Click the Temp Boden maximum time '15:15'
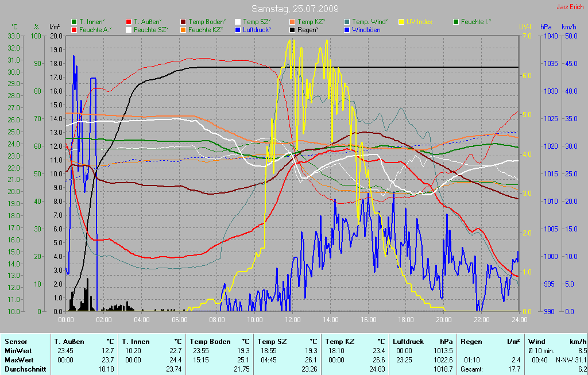 (x=200, y=359)
